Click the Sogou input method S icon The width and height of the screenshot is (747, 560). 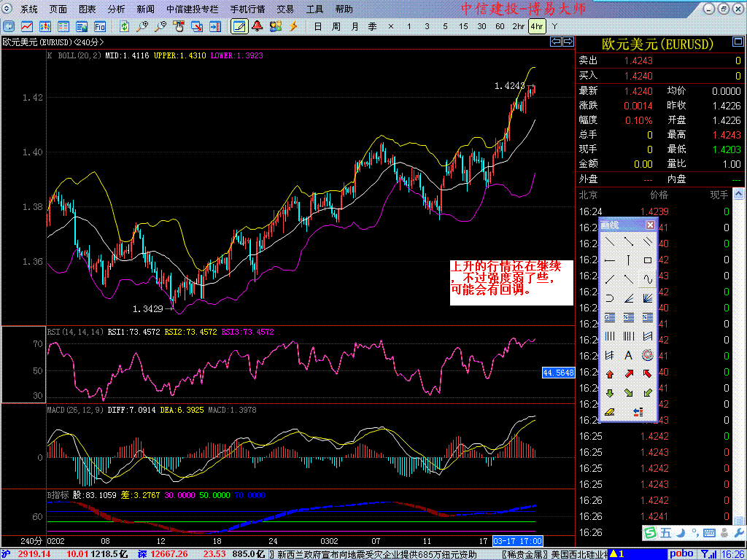[649, 532]
